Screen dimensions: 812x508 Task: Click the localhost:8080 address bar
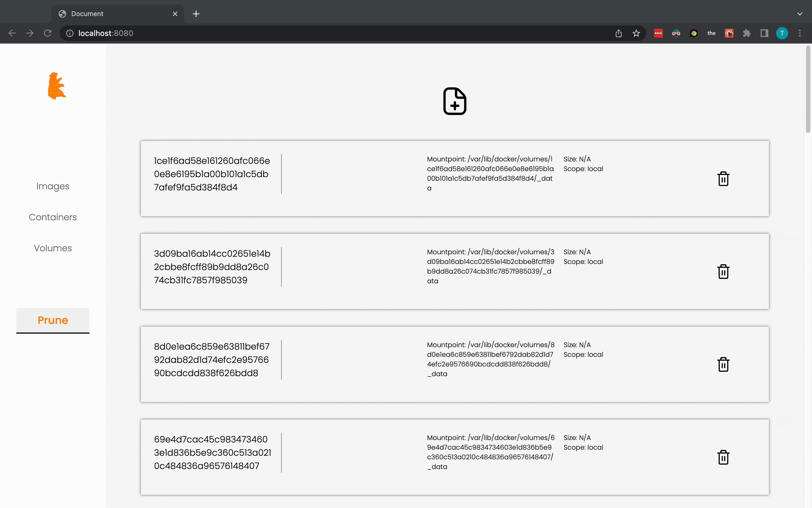coord(302,33)
